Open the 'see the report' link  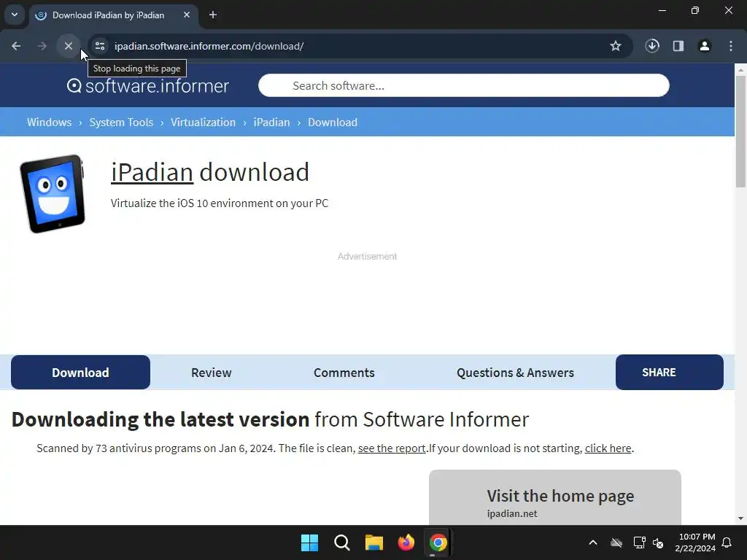pos(392,448)
